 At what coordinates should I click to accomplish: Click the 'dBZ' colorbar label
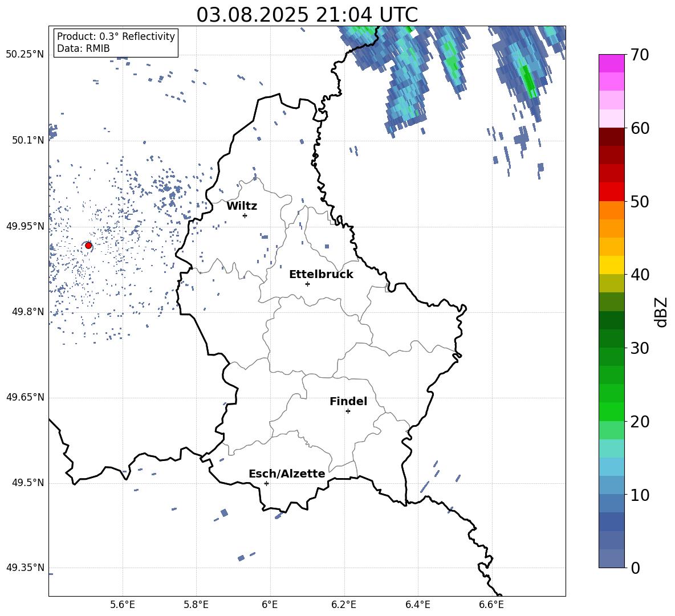(x=661, y=312)
